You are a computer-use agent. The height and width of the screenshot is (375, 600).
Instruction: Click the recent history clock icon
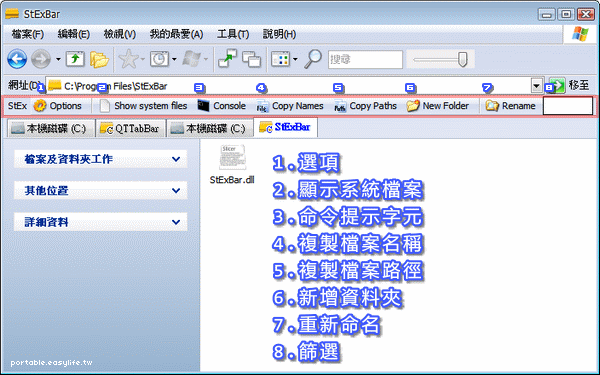(x=159, y=59)
